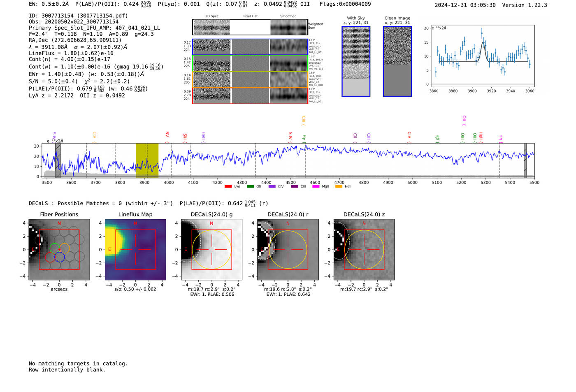The width and height of the screenshot is (576, 392).
Task: Click the Cont(n) = 4.00(±0.15)e-17 line
Action: [70, 59]
